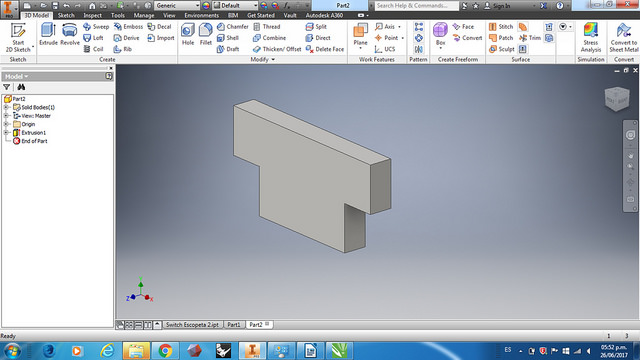This screenshot has width=640, height=360.
Task: Open the Tools ribbon tab
Action: coord(118,16)
